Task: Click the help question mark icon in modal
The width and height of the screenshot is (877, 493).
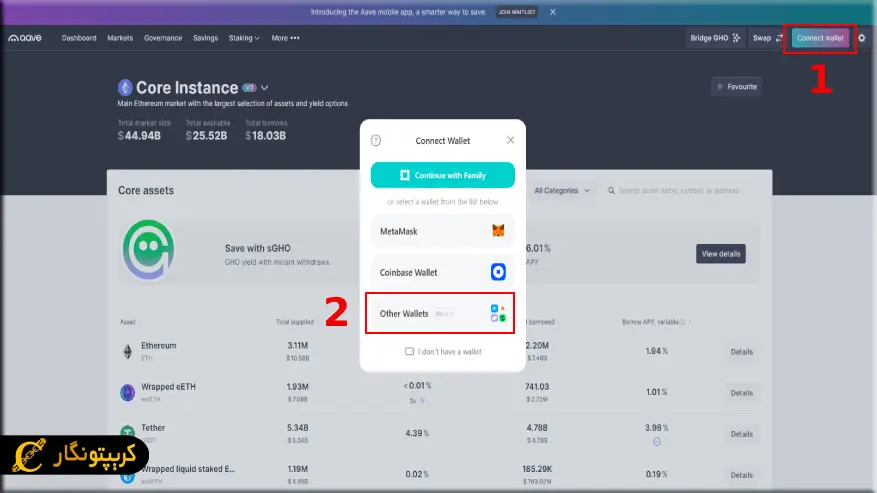Action: pos(376,141)
